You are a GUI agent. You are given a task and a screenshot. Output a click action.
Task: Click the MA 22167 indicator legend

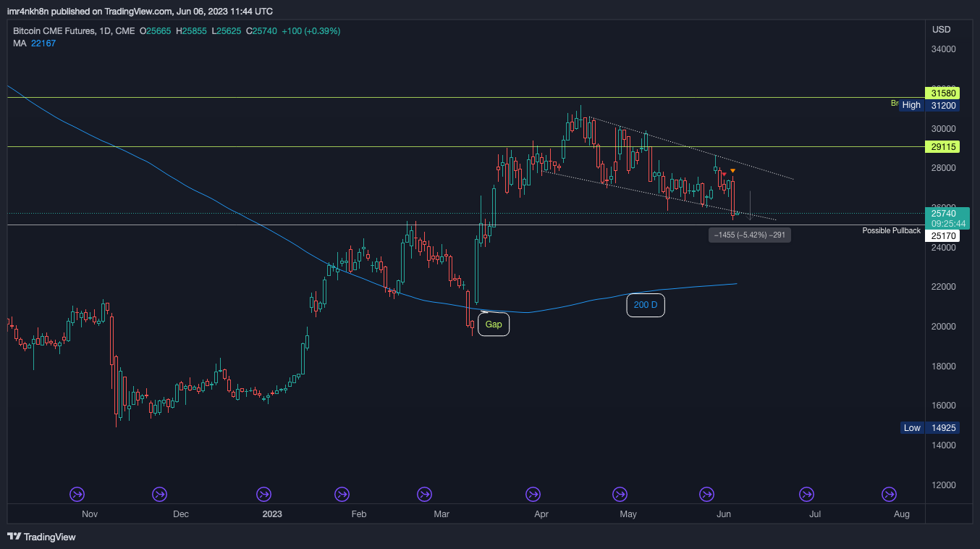pos(34,43)
